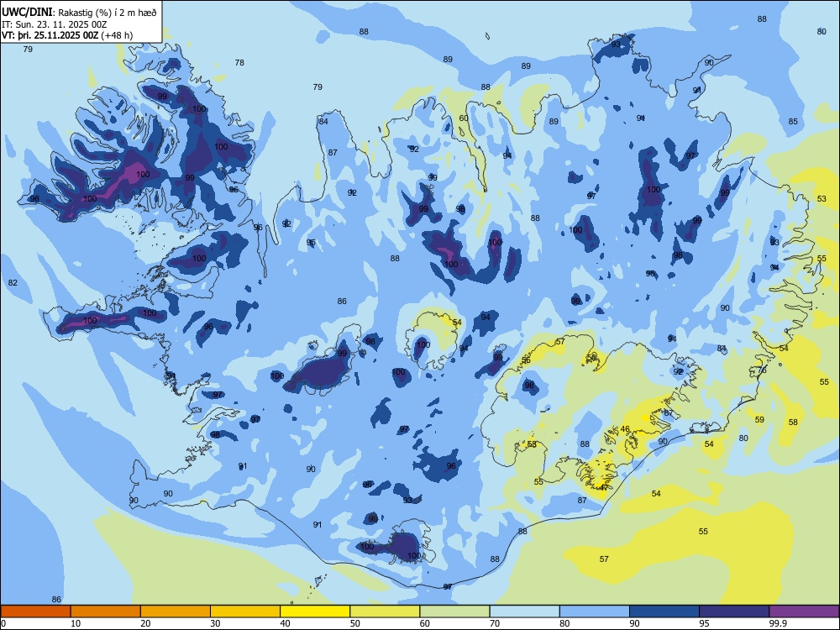Click the map humidity value '53'
The width and height of the screenshot is (840, 630).
822,199
